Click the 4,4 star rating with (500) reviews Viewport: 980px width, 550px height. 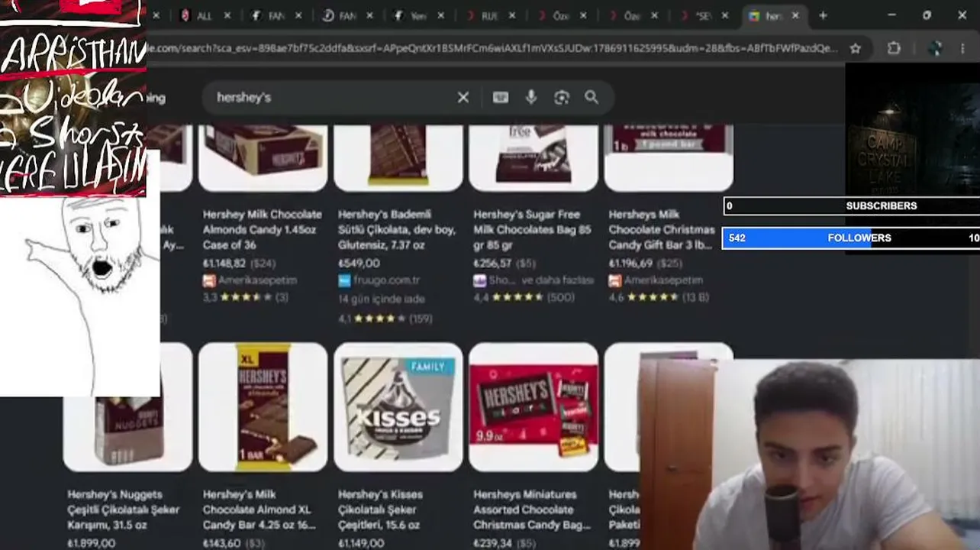pos(524,297)
